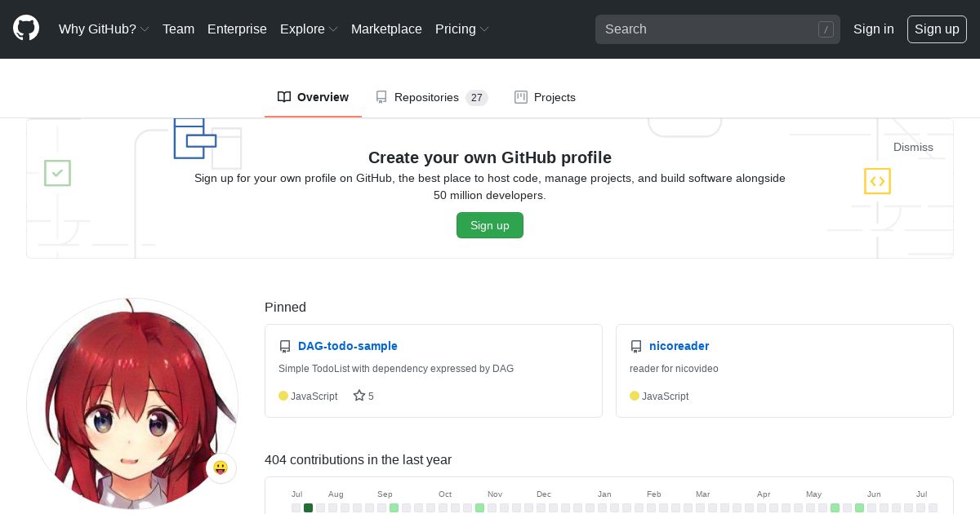
Task: Open the 5 stargazers link on DAG-todo-sample
Action: tap(363, 396)
